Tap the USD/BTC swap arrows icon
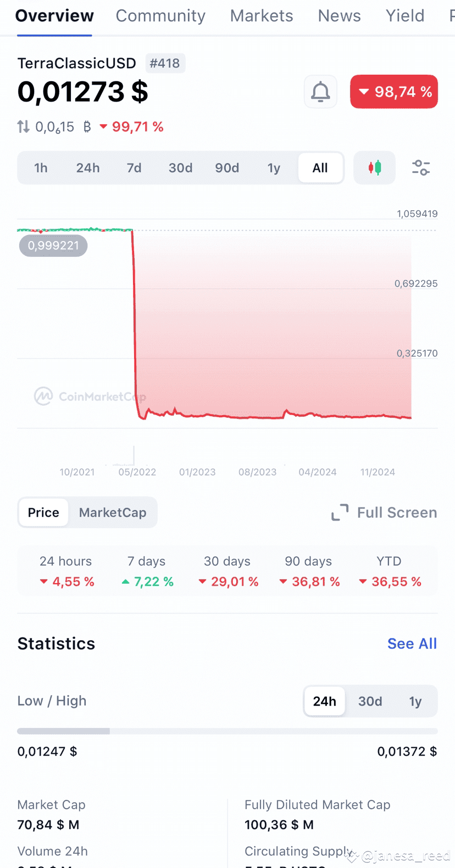The width and height of the screenshot is (455, 868). point(23,127)
